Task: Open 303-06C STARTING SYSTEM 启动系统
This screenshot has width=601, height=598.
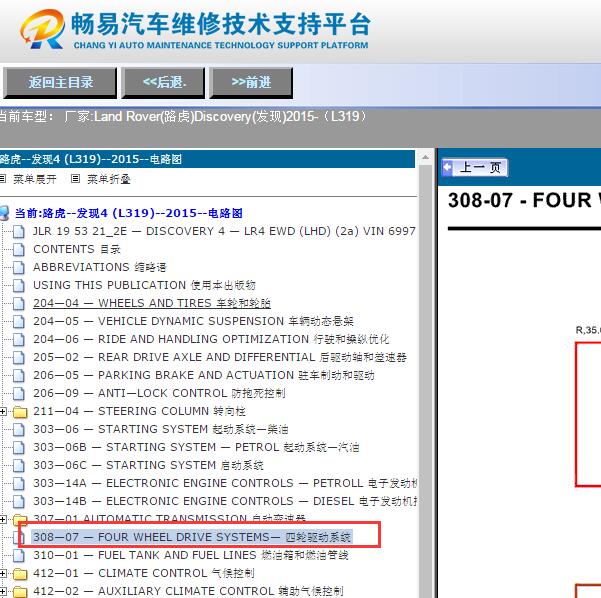Action: click(x=148, y=465)
